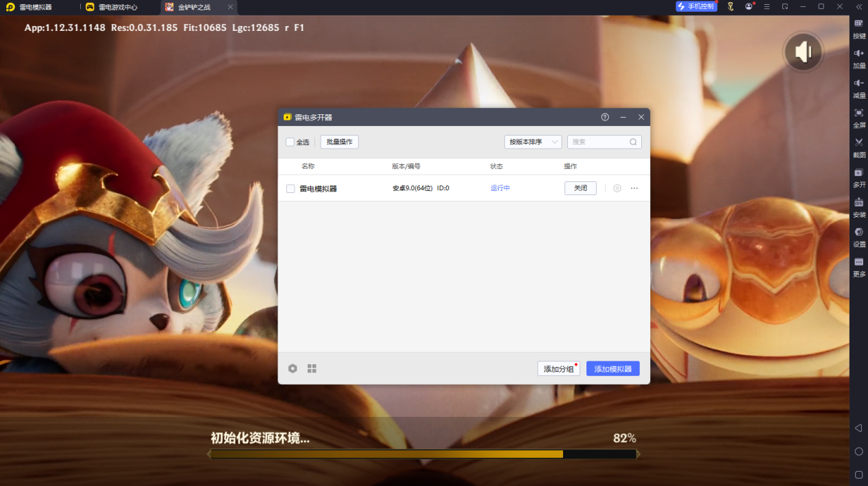
Task: Open more options for 雷电模拟器 row
Action: tap(634, 188)
